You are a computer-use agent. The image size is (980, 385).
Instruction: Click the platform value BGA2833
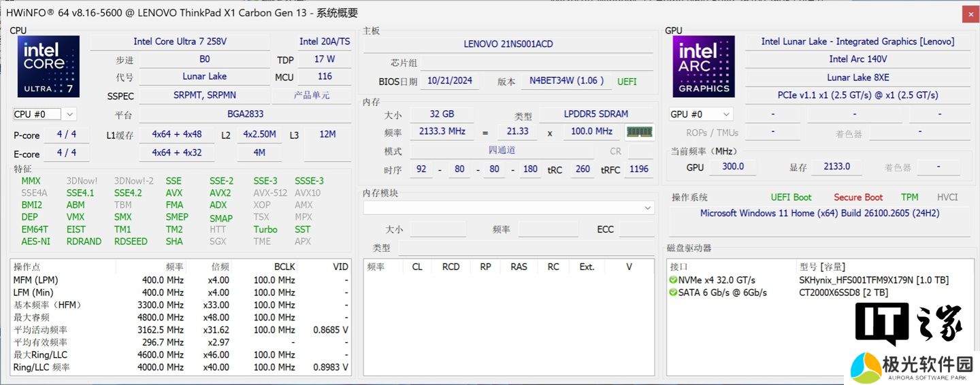click(x=246, y=114)
